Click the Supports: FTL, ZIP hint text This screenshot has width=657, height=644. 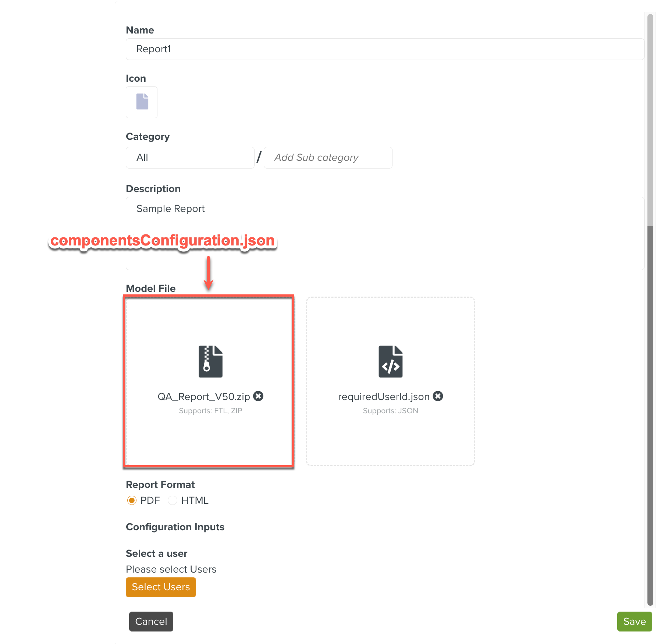[210, 411]
